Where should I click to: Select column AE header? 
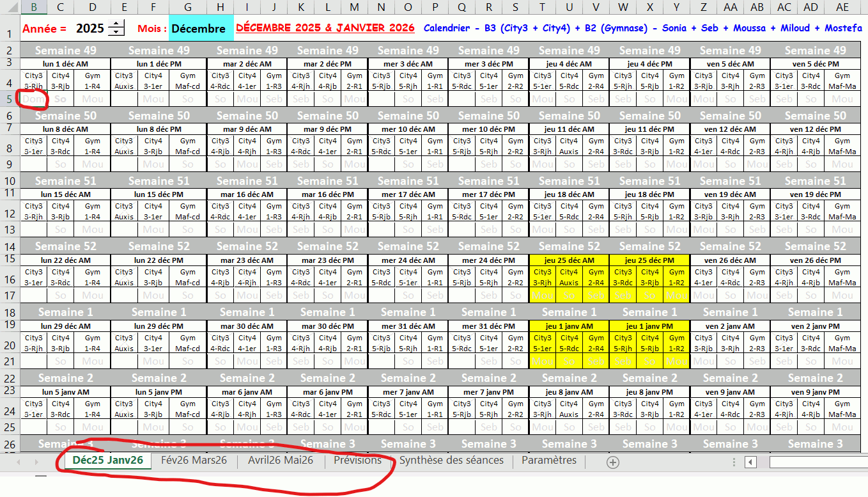tap(842, 6)
